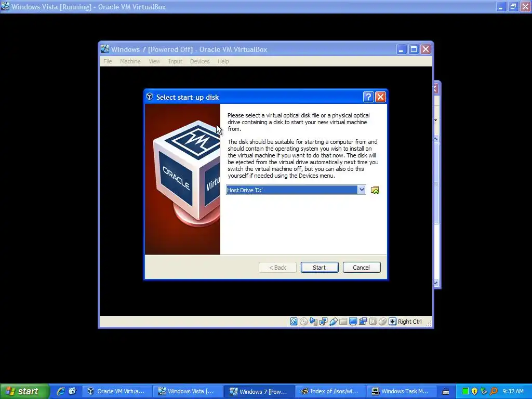Click the second Quick Launch icon beside Internet Explorer
Image resolution: width=532 pixels, height=399 pixels.
(72, 391)
